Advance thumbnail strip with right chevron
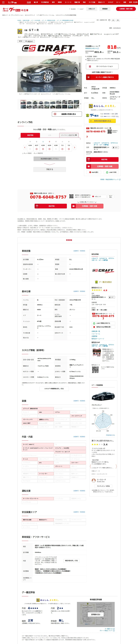138x644 pixels. pos(81,104)
